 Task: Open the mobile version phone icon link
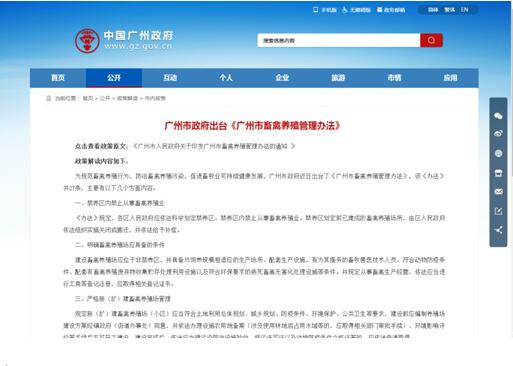point(325,10)
